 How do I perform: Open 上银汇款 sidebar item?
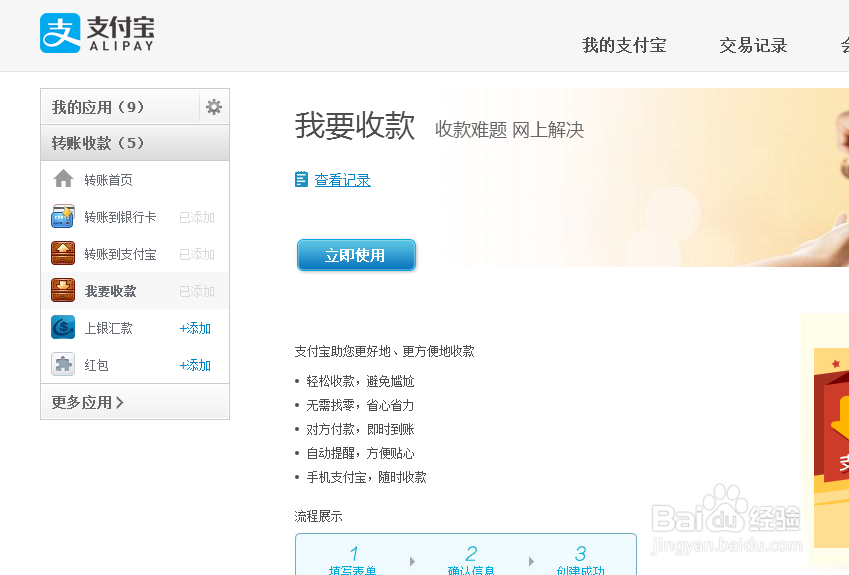(108, 328)
